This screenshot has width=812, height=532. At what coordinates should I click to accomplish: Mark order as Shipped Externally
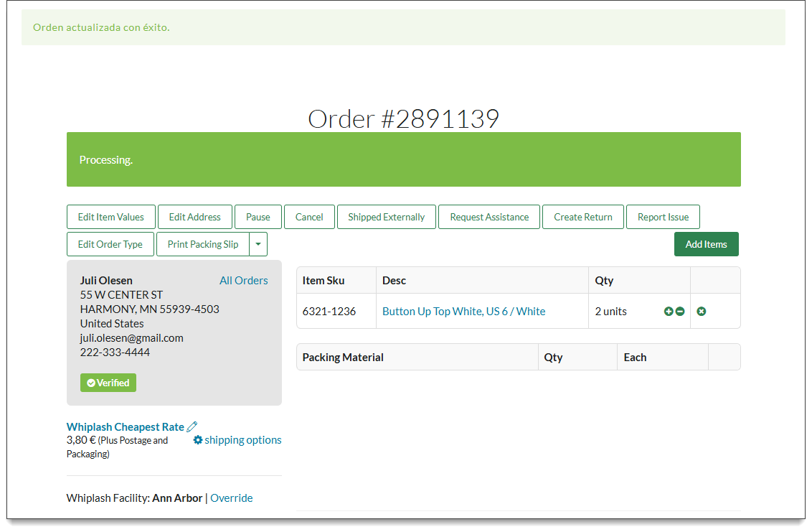[386, 217]
